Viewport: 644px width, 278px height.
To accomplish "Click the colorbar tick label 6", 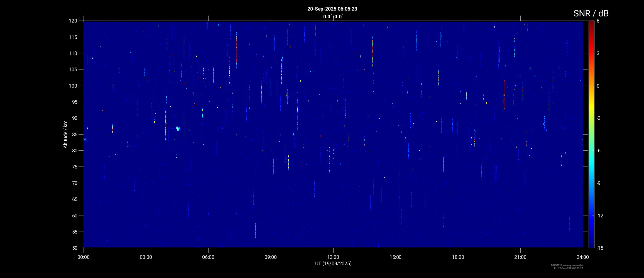I will coord(598,21).
